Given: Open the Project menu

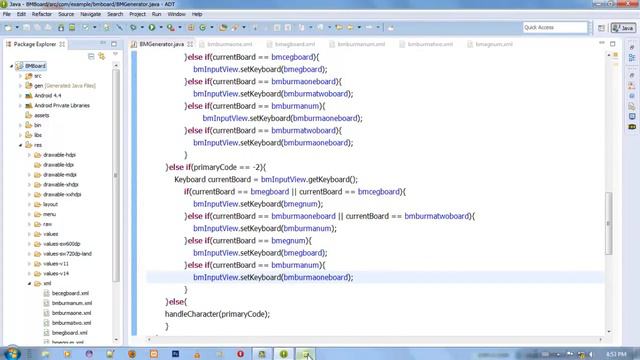Looking at the screenshot, I should [x=137, y=14].
